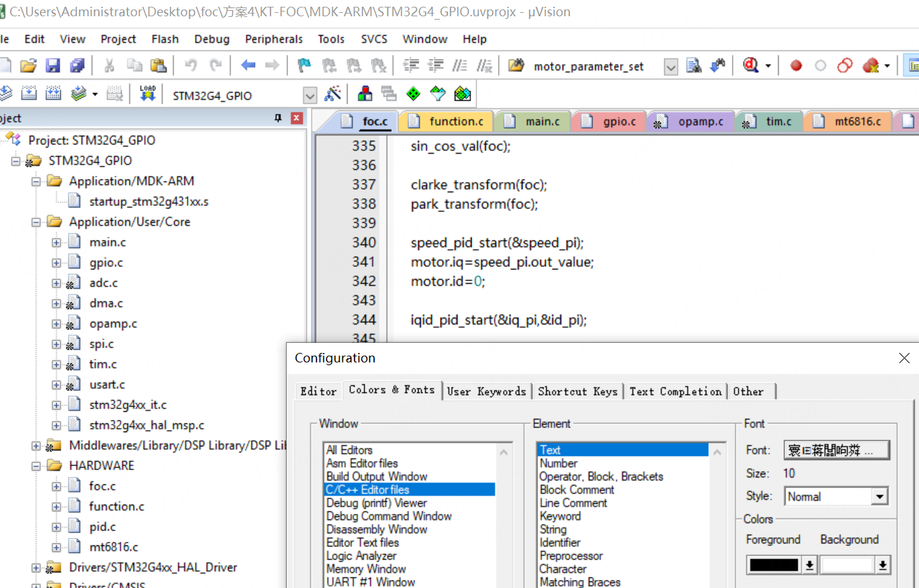Expand the main.c node in the project tree
Image resolution: width=919 pixels, height=588 pixels.
(56, 242)
